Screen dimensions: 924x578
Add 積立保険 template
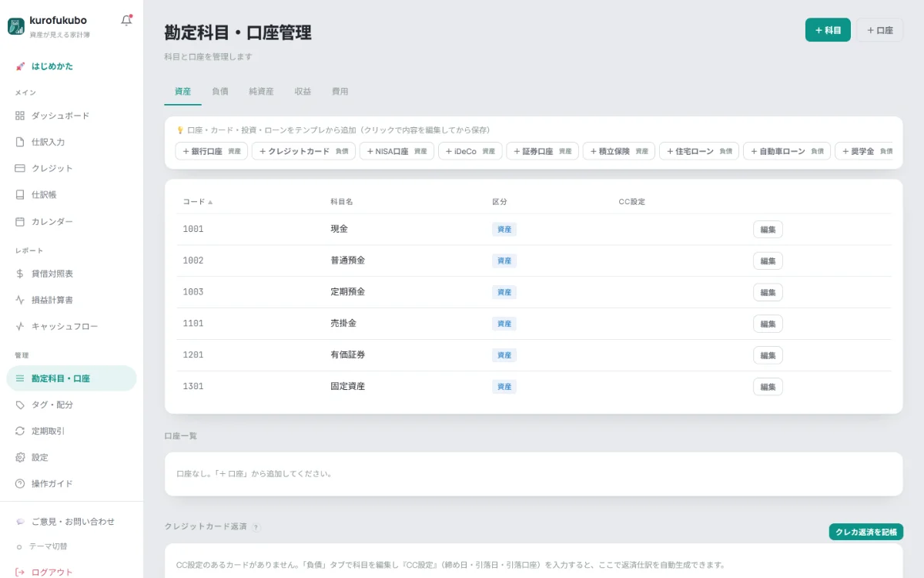point(618,151)
